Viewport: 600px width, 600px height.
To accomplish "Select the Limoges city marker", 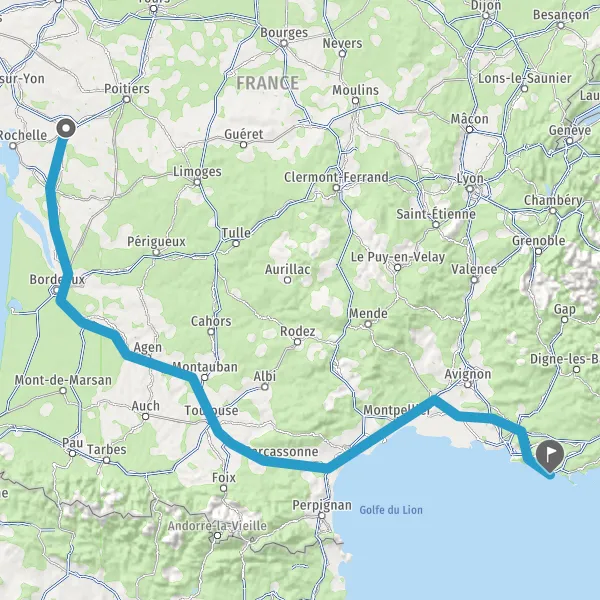I will (197, 182).
